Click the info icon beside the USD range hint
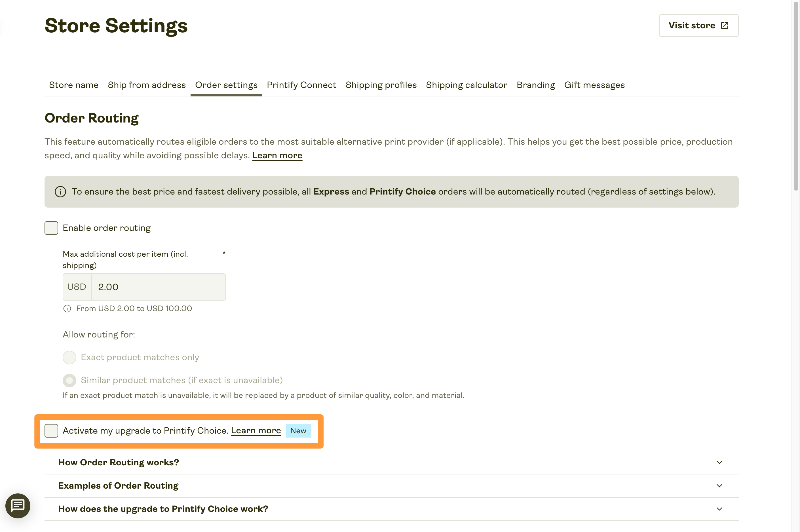 (x=67, y=309)
